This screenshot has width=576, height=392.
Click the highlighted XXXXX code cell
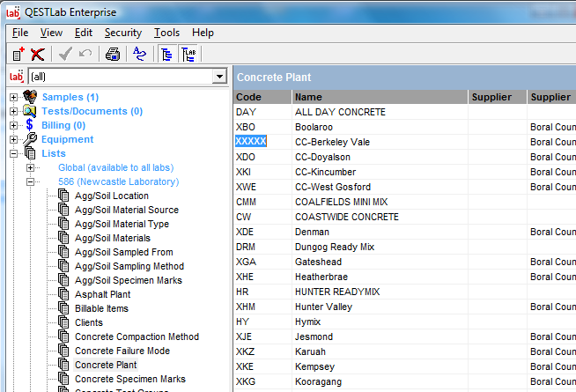251,141
